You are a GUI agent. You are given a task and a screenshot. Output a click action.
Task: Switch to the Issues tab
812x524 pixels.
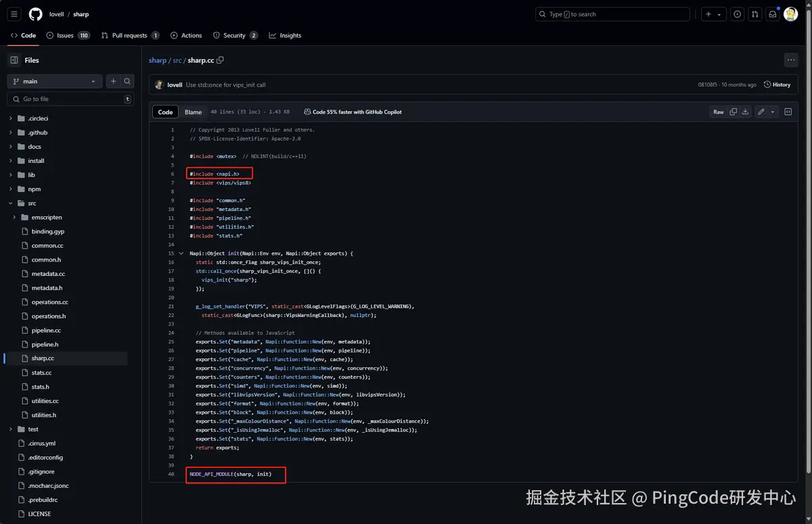click(68, 35)
